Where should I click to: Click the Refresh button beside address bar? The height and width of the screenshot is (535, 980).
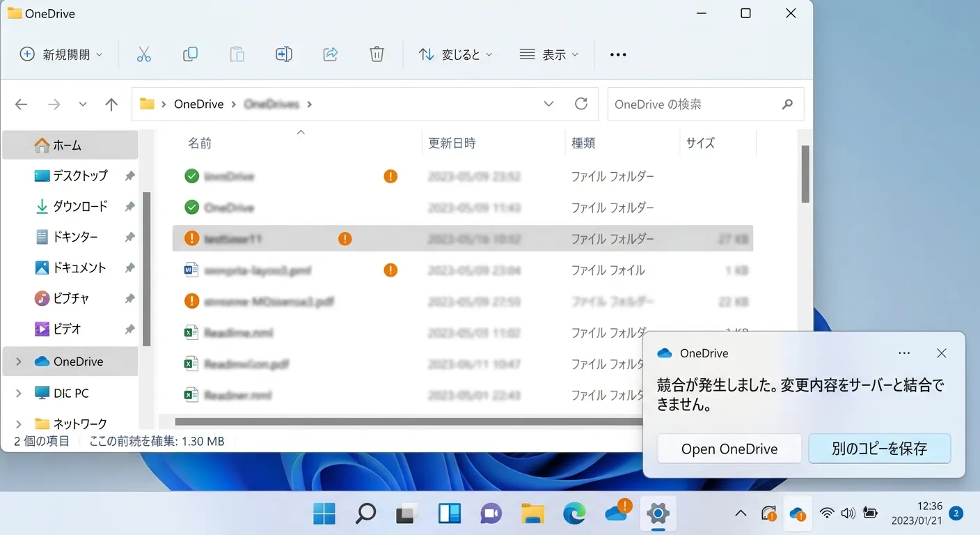point(581,104)
